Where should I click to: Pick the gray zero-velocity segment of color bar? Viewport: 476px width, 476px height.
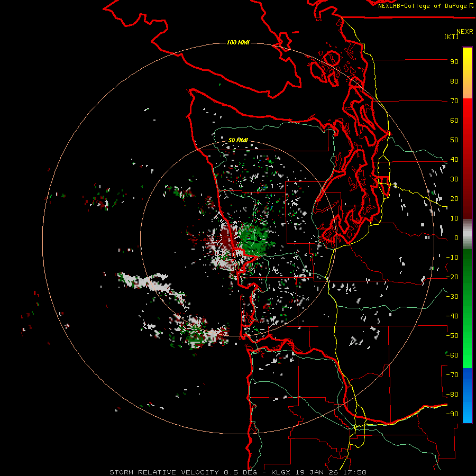pos(467,234)
